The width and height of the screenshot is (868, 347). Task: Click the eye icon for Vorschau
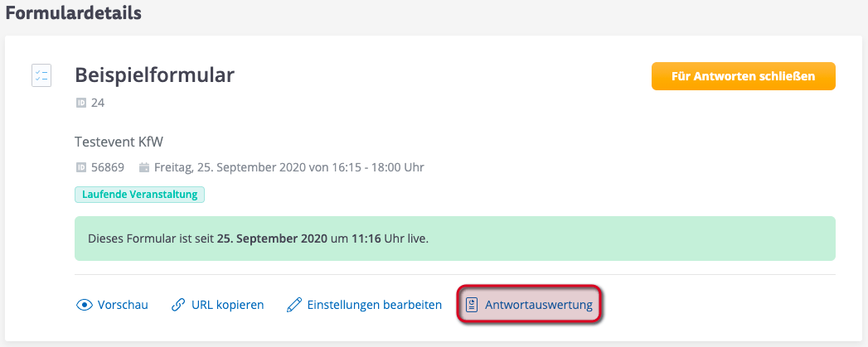84,305
